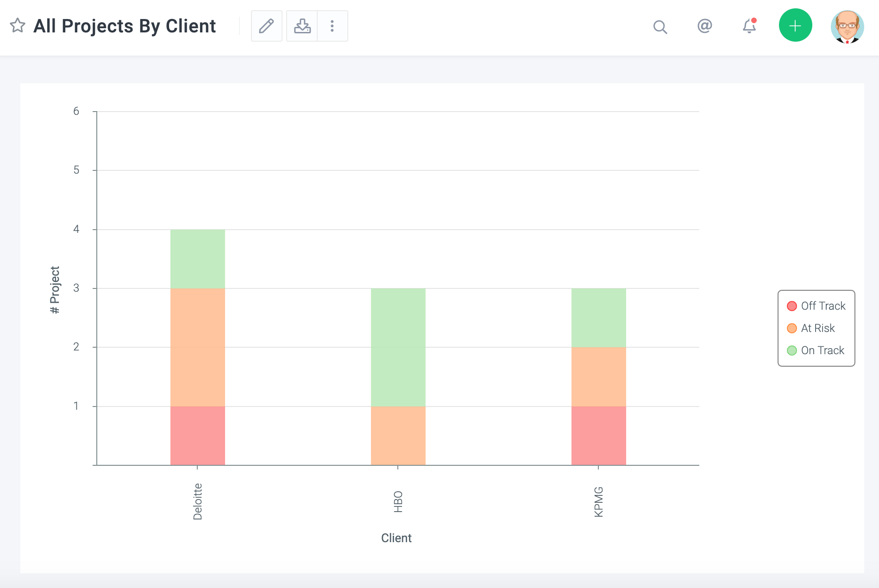Click the green plus create button
The image size is (879, 588).
[795, 25]
